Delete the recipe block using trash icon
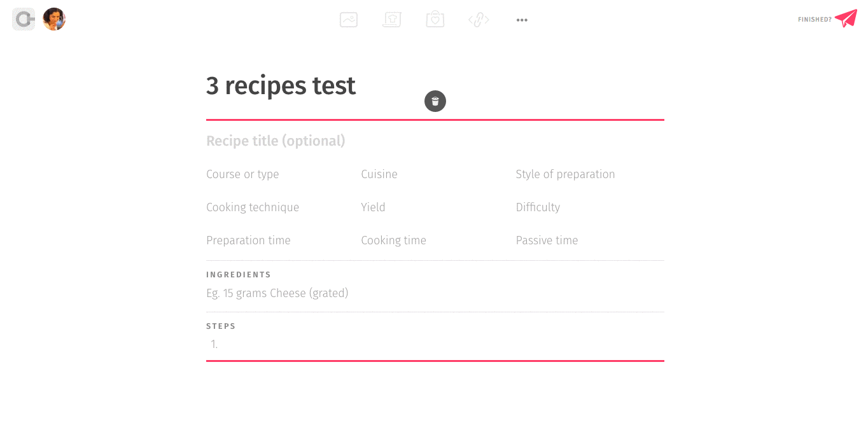 (x=435, y=101)
